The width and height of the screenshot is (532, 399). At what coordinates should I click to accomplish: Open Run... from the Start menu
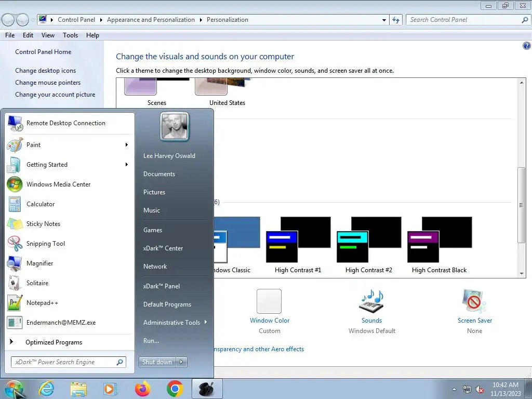point(151,341)
